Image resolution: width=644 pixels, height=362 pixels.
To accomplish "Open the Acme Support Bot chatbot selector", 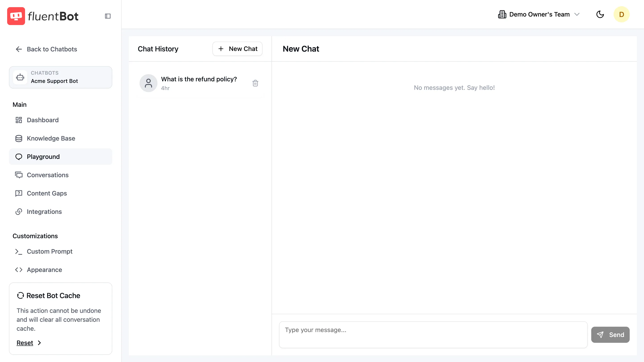I will pyautogui.click(x=61, y=77).
